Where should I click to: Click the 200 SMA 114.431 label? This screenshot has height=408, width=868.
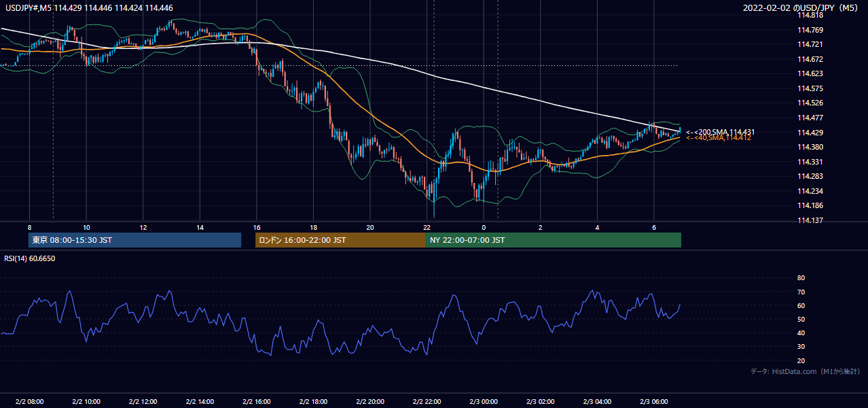coord(720,132)
